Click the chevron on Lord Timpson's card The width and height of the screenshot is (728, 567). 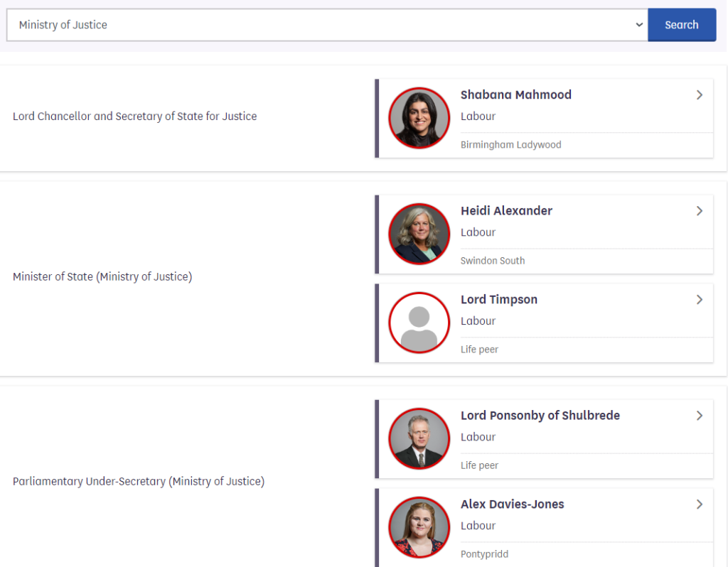[x=700, y=300]
